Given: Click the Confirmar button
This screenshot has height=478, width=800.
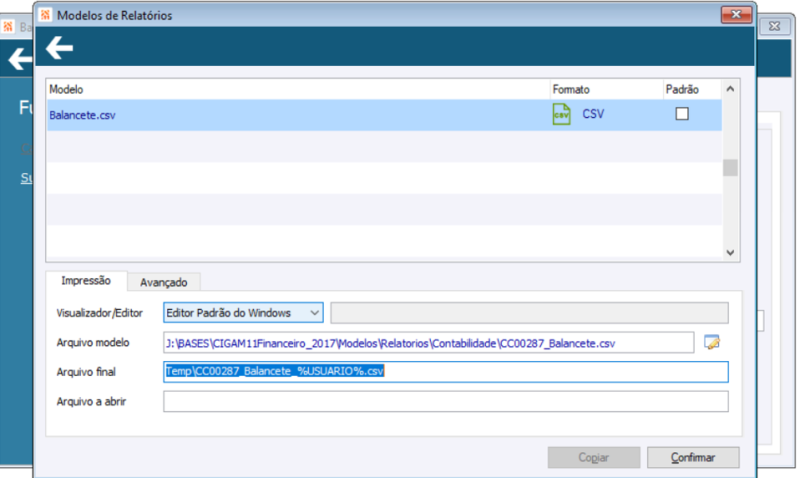Looking at the screenshot, I should [x=693, y=458].
